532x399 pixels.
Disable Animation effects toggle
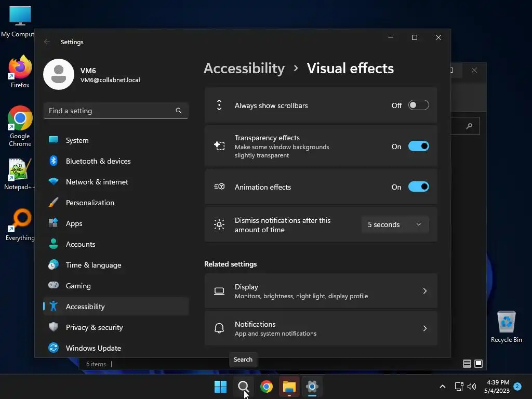pos(418,187)
